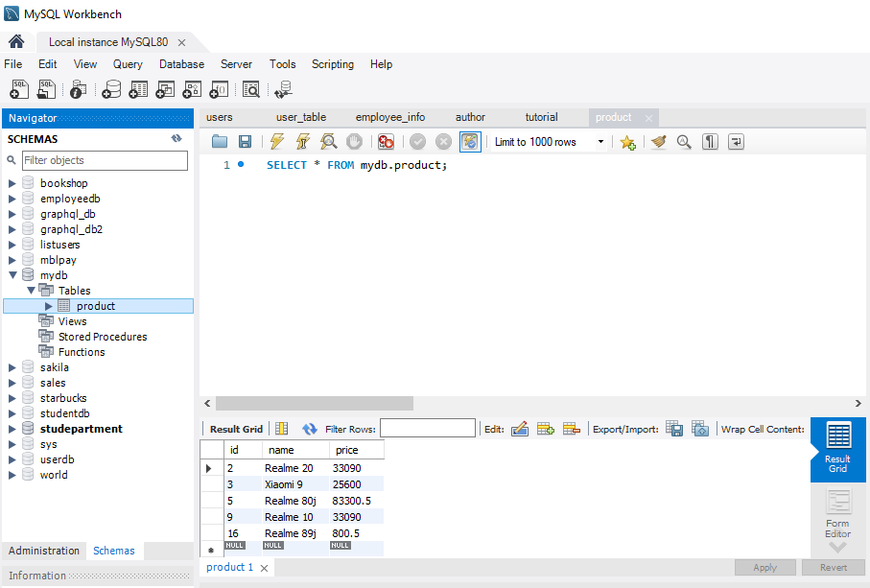Image resolution: width=870 pixels, height=588 pixels.
Task: Beautify query with broom icon
Action: [x=659, y=142]
